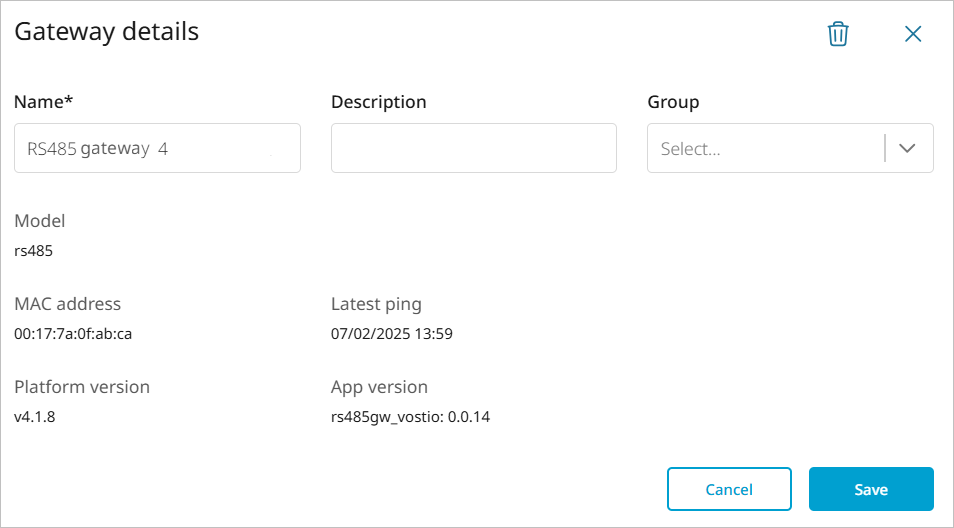Click the Platform version label
Image resolution: width=954 pixels, height=528 pixels.
tap(82, 387)
